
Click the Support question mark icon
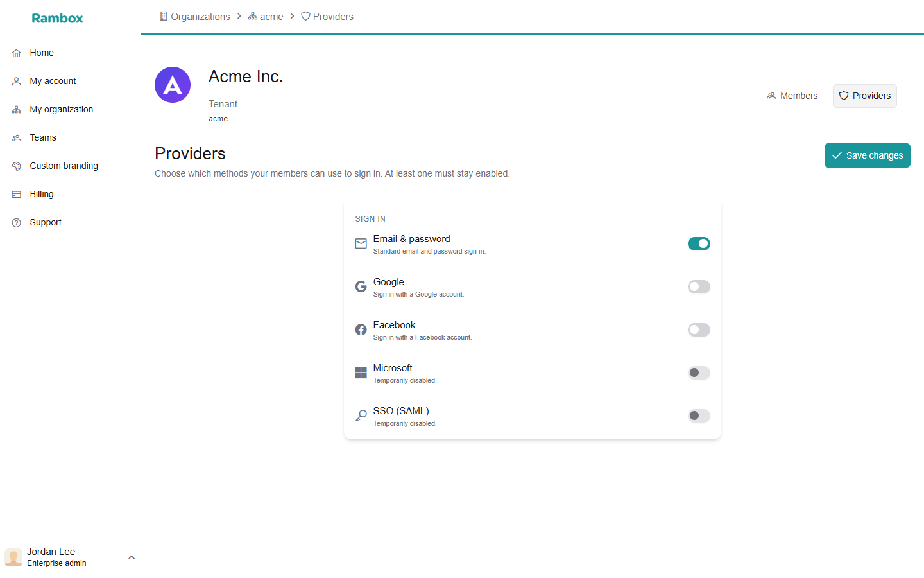[x=17, y=223]
